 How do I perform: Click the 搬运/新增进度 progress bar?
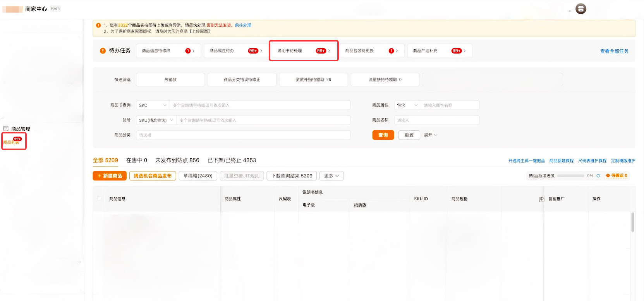570,176
